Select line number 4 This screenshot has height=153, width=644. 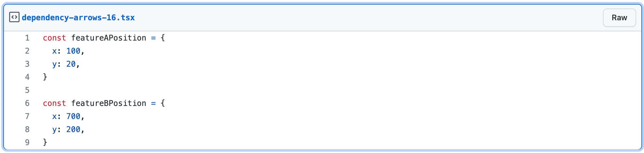coord(27,77)
